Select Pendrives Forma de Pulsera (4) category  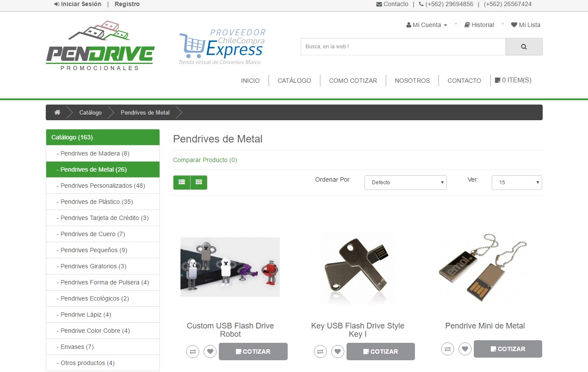103,282
